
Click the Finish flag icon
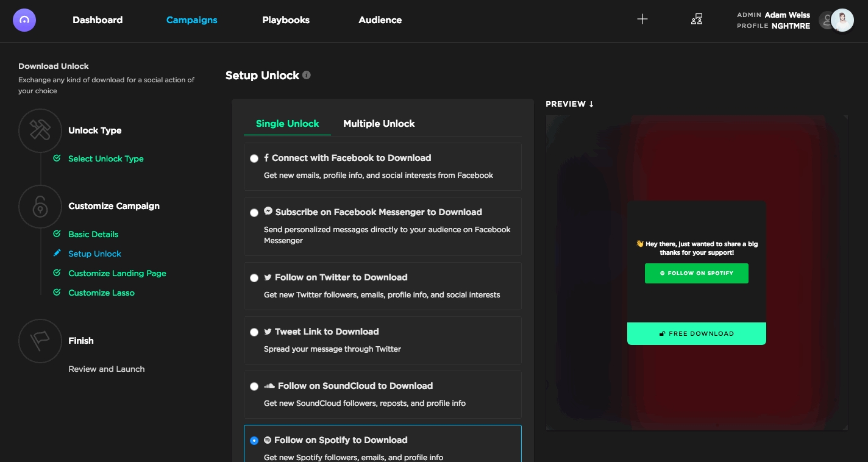pos(40,341)
